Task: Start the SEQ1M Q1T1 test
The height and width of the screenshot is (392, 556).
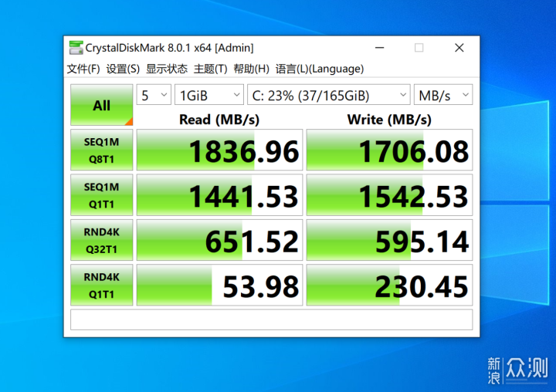Action: pos(101,194)
